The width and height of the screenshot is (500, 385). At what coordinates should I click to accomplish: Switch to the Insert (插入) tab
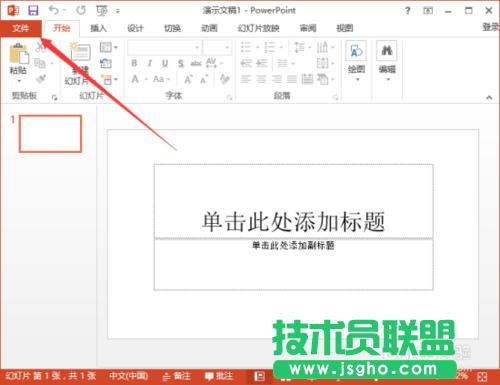pos(98,28)
